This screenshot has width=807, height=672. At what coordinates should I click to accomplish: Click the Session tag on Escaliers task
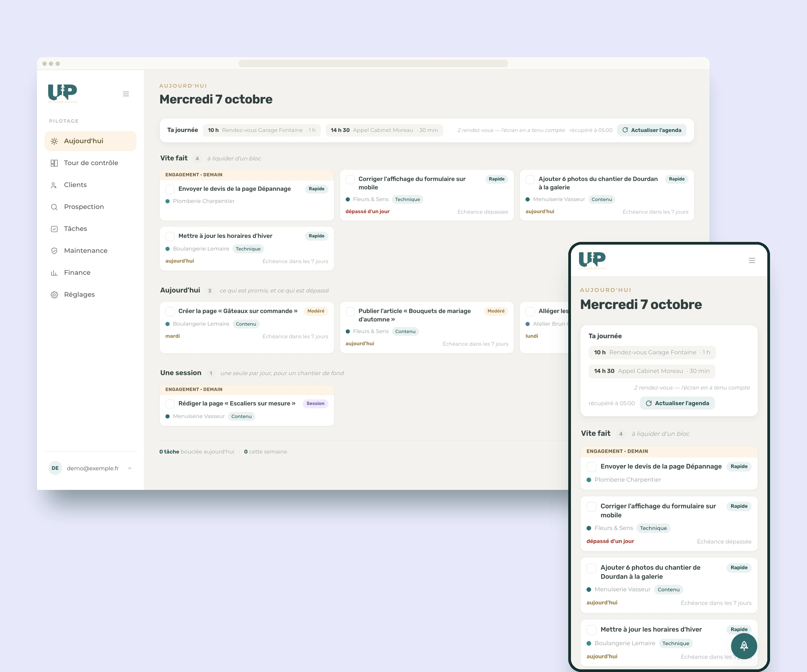point(315,404)
